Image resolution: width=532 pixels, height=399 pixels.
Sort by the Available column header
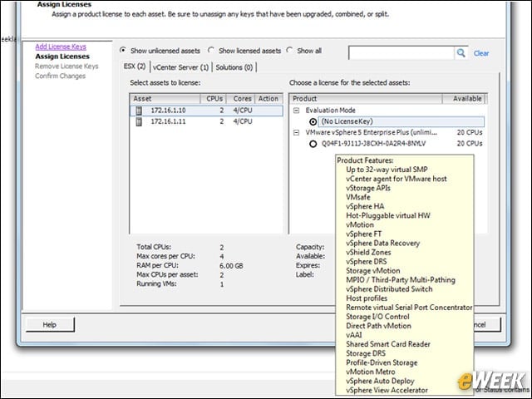coord(464,99)
